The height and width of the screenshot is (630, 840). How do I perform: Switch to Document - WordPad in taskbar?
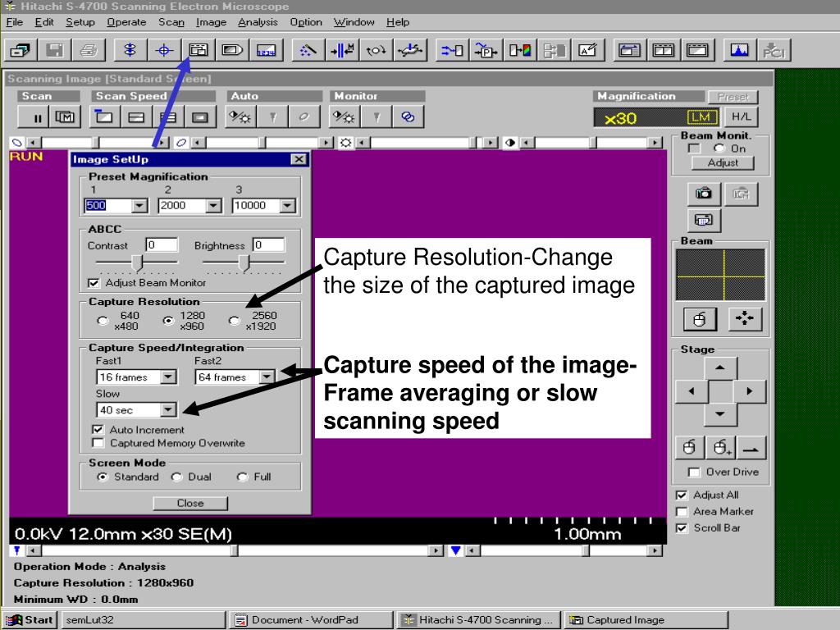coord(312,620)
